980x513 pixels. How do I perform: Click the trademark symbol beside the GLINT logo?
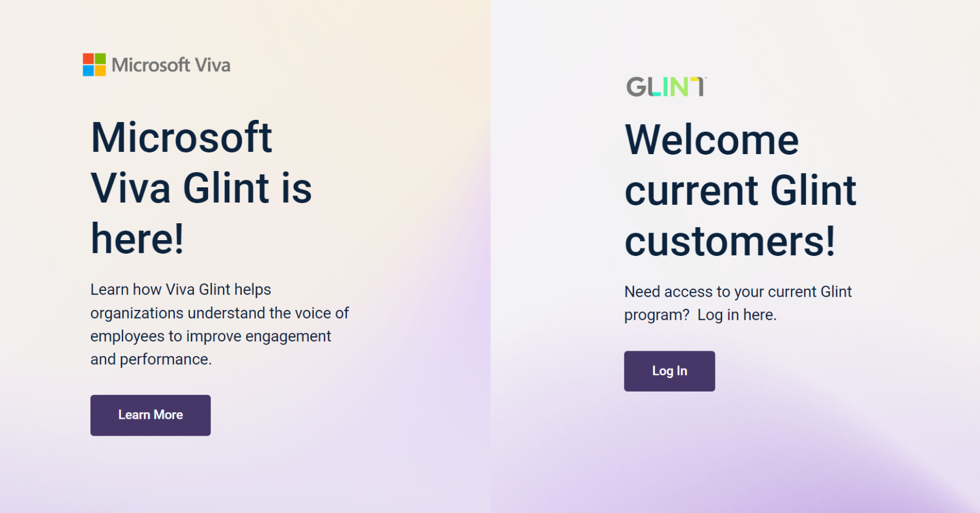[706, 78]
